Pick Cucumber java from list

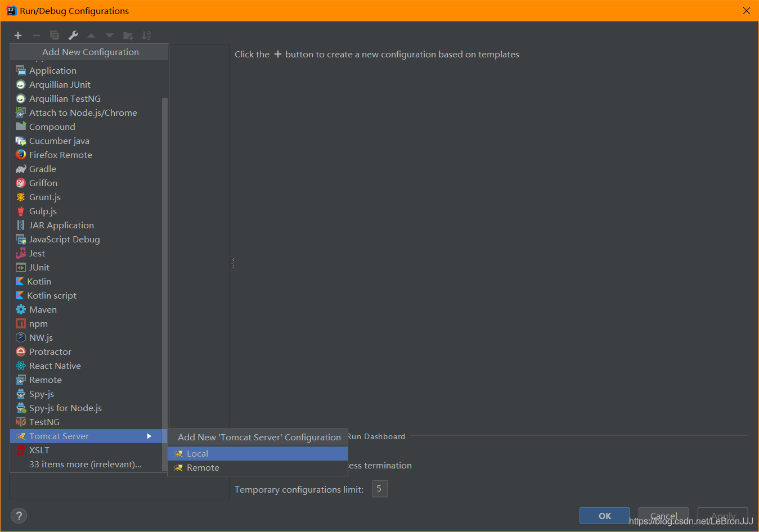89,141
